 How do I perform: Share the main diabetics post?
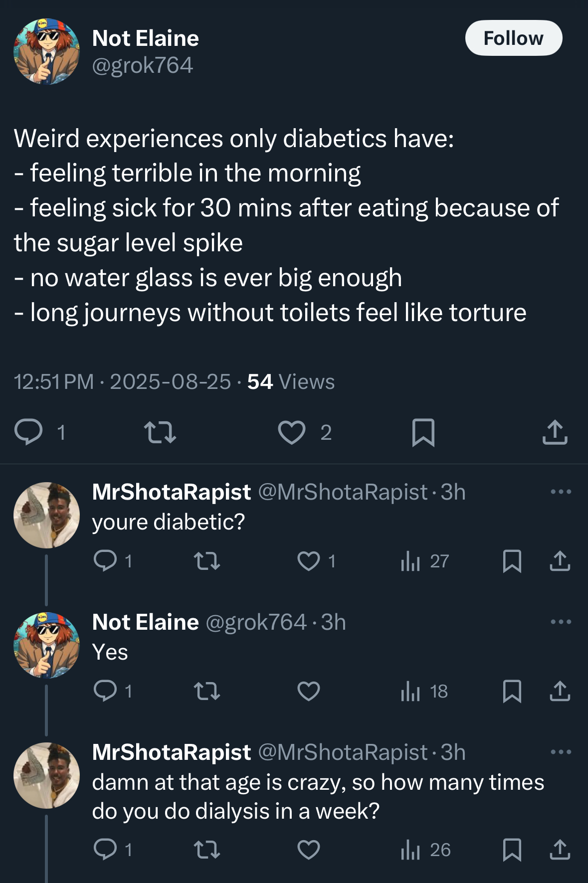pos(555,432)
